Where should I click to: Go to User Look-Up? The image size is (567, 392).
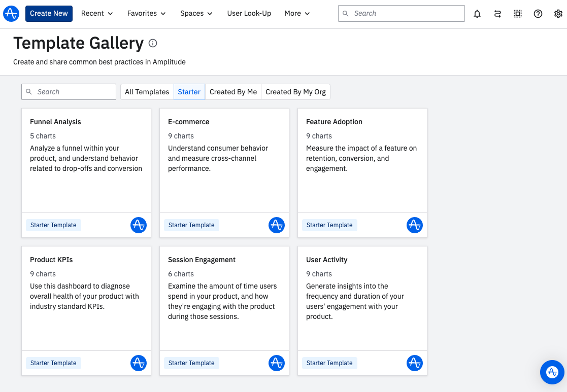(249, 14)
